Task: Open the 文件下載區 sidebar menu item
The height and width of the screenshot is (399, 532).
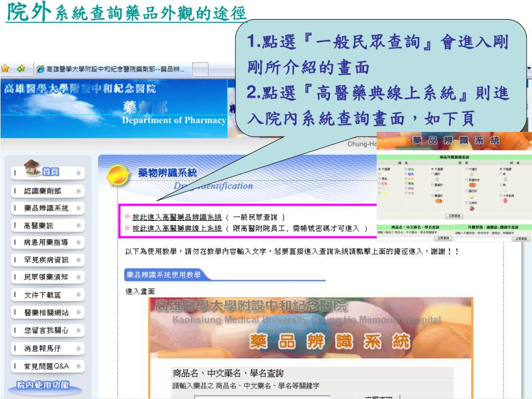Action: click(x=48, y=295)
